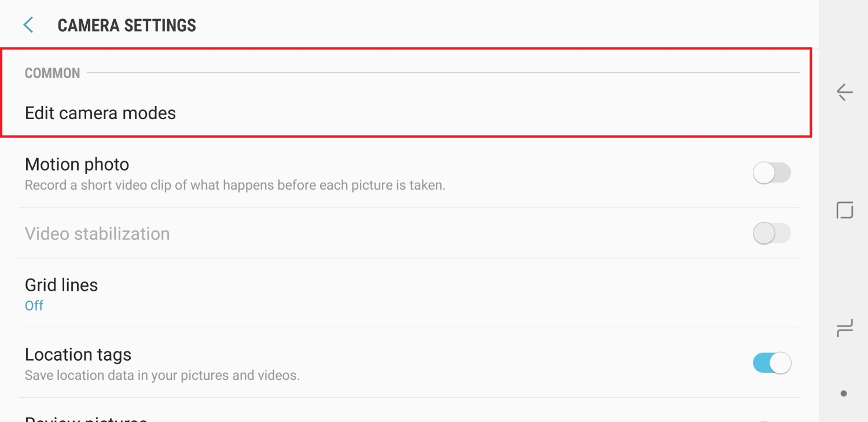Enable the Motion photo switch

click(x=771, y=173)
